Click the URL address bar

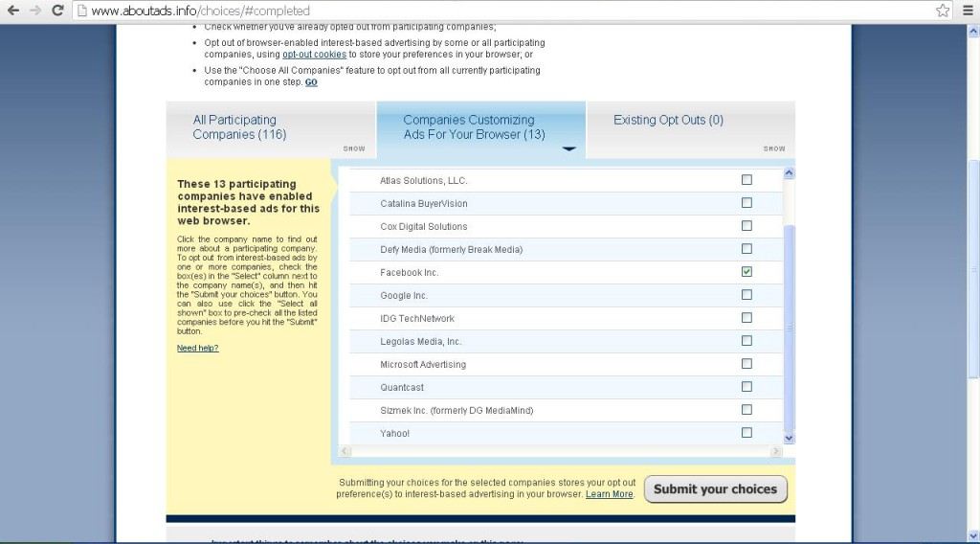point(479,11)
